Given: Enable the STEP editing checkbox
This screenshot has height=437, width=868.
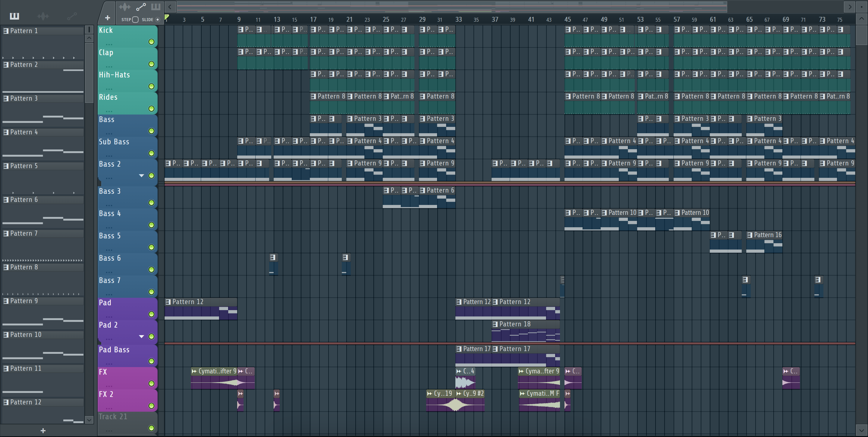Looking at the screenshot, I should [x=135, y=20].
